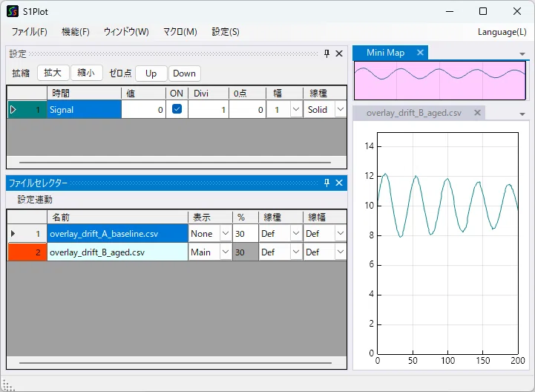Click the 0点 cell for Signal
The width and height of the screenshot is (535, 392).
(x=247, y=110)
